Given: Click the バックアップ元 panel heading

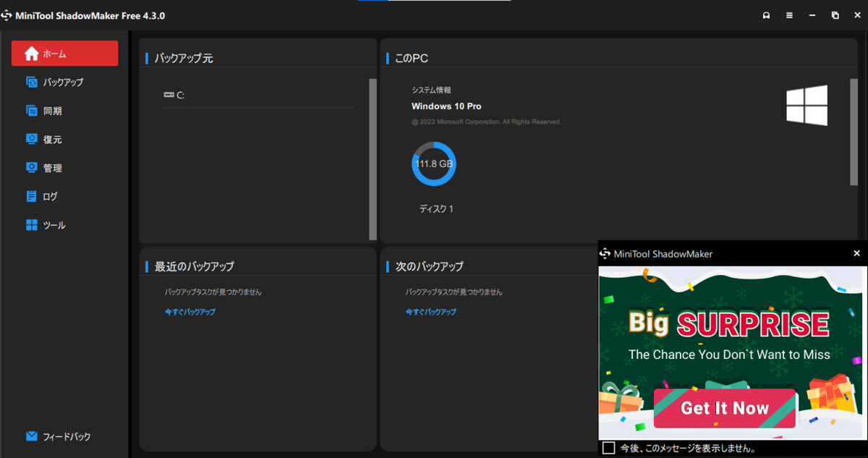Looking at the screenshot, I should coord(184,59).
